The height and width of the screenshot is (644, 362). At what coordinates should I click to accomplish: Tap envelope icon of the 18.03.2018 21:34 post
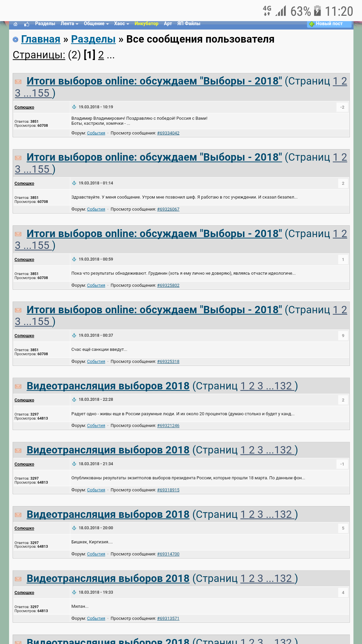18,450
